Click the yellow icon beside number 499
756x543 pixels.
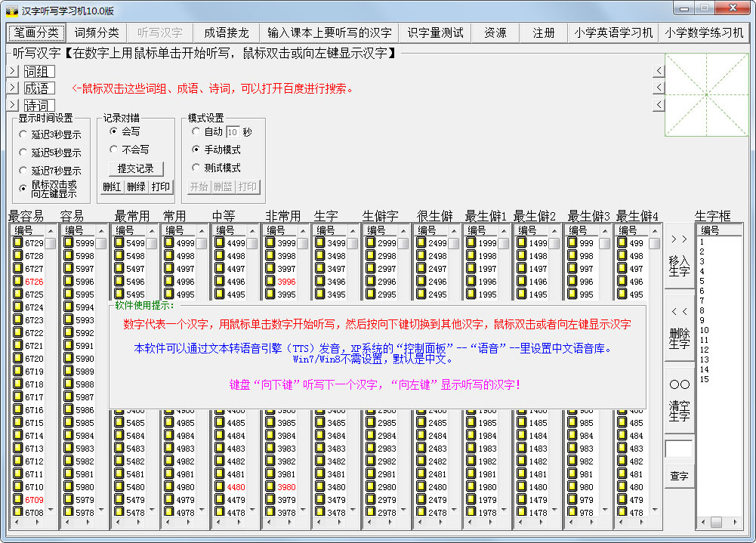coord(622,242)
